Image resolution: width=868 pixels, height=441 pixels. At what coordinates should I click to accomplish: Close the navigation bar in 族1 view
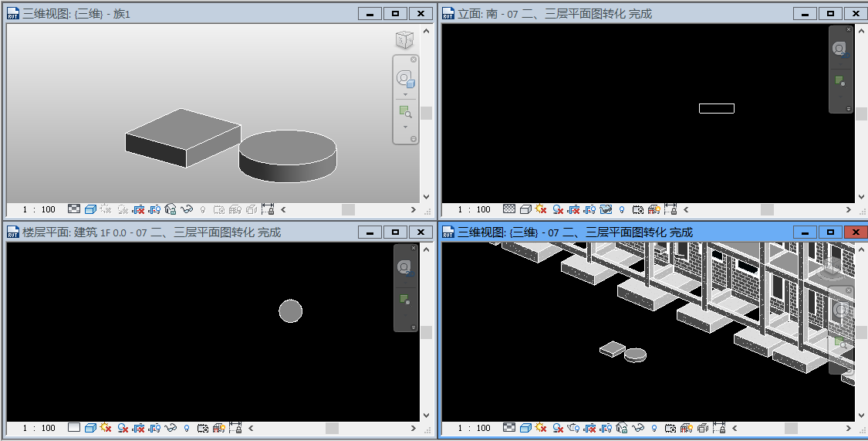pos(414,59)
